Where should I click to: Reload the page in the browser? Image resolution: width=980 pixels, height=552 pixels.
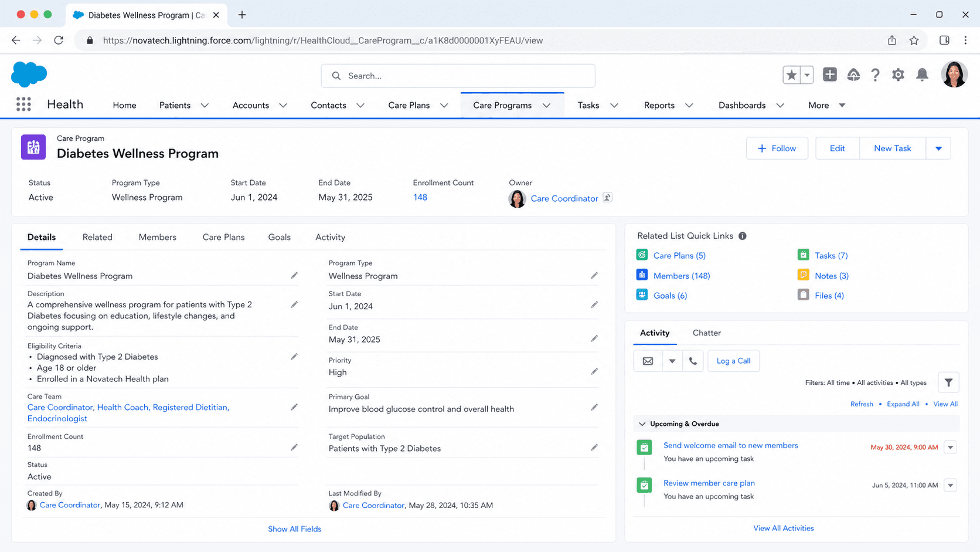point(59,40)
